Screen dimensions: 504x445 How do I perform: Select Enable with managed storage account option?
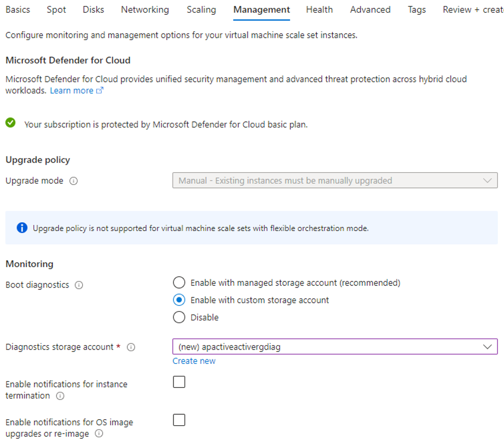coord(179,283)
